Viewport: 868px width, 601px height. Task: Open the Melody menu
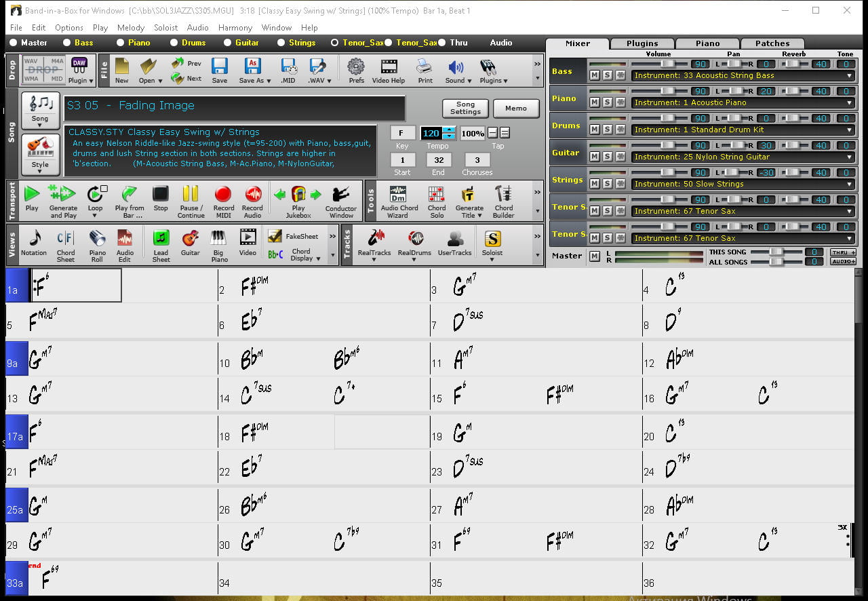[x=131, y=28]
